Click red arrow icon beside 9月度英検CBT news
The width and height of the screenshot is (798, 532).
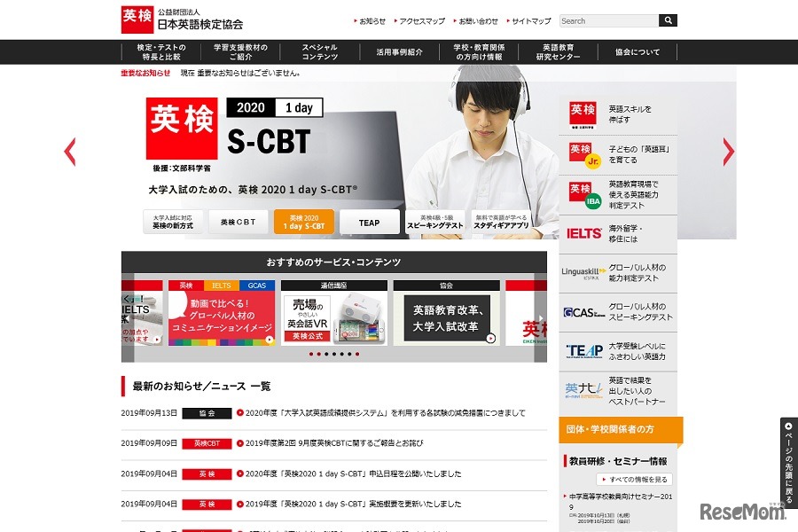[240, 443]
